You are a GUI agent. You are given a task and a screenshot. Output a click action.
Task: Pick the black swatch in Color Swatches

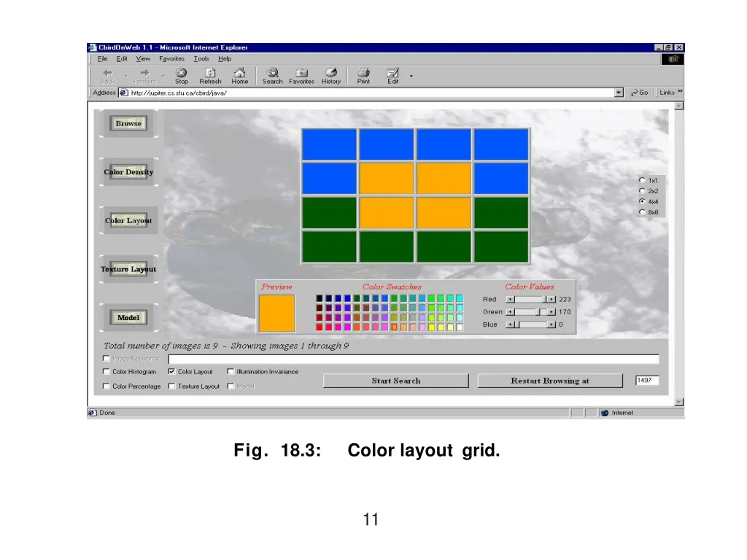(320, 298)
